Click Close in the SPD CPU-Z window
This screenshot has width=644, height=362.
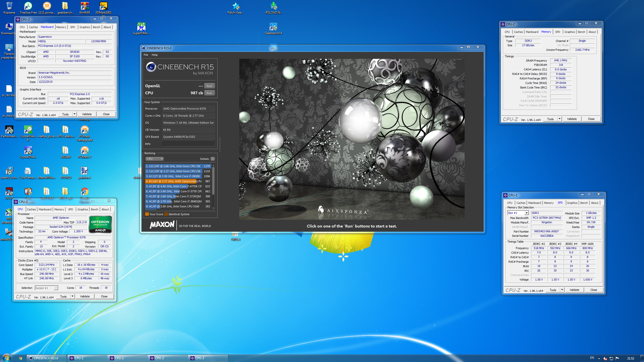coord(594,290)
